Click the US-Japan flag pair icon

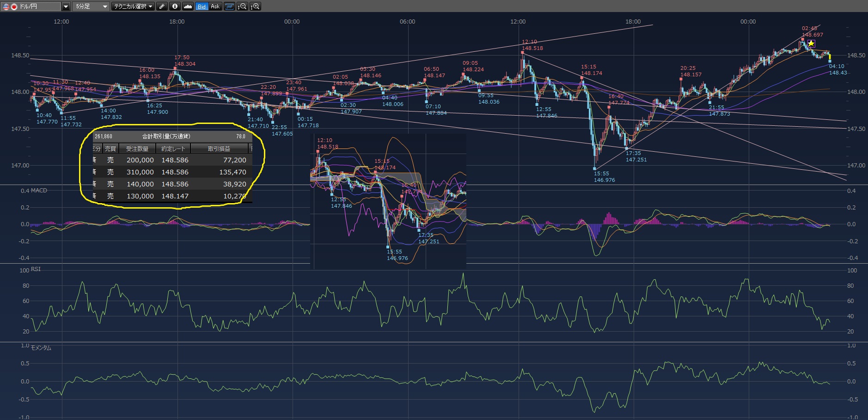(10, 6)
